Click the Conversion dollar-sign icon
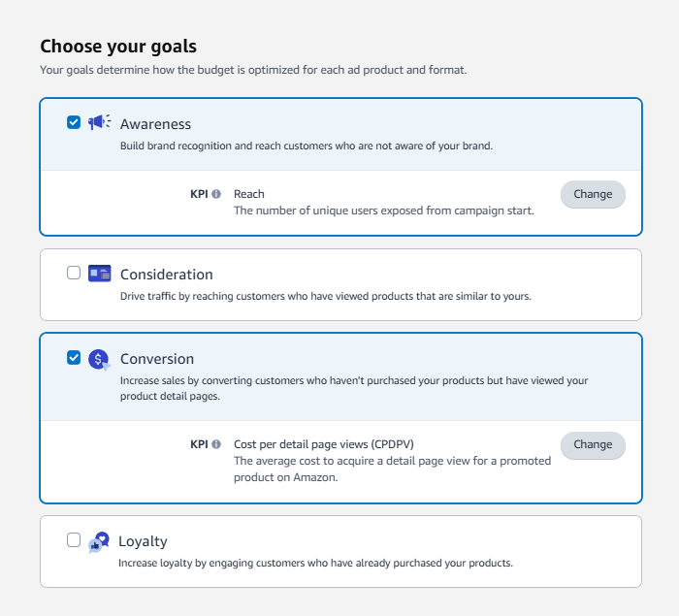This screenshot has height=616, width=679. pyautogui.click(x=99, y=359)
